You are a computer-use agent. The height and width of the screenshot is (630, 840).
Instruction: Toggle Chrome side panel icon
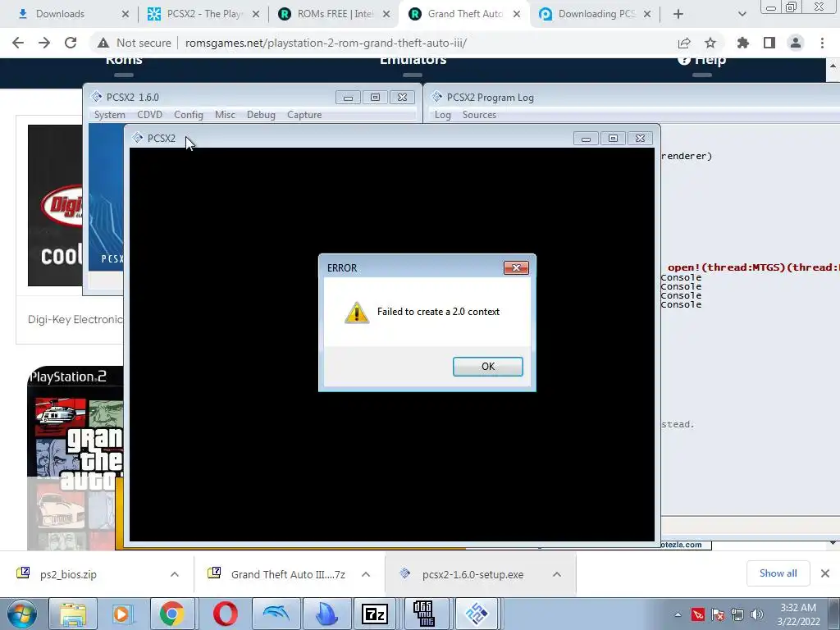(x=769, y=43)
